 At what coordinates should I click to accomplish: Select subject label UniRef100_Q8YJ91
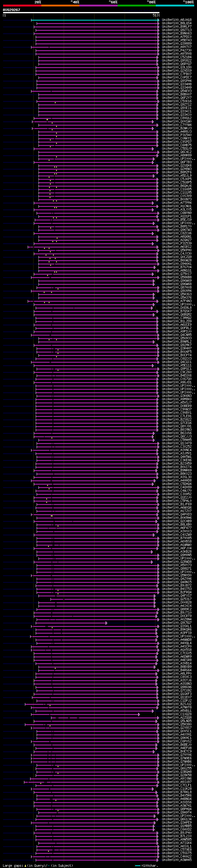(x=177, y=426)
